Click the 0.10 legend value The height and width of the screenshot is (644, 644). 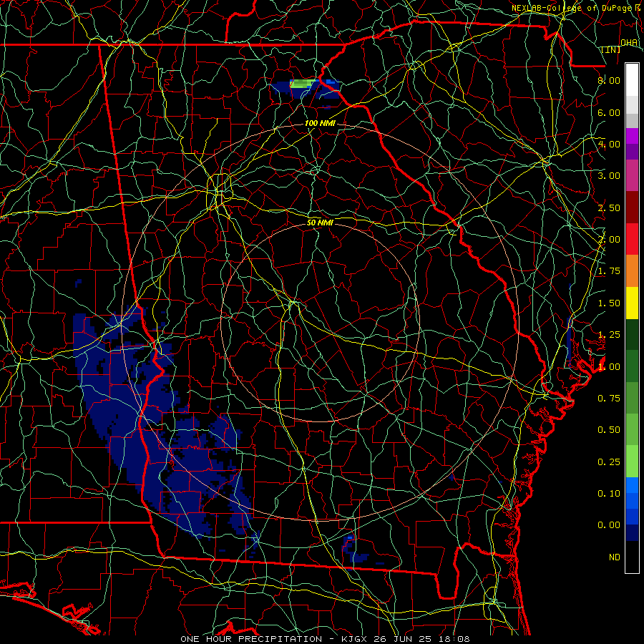point(609,494)
